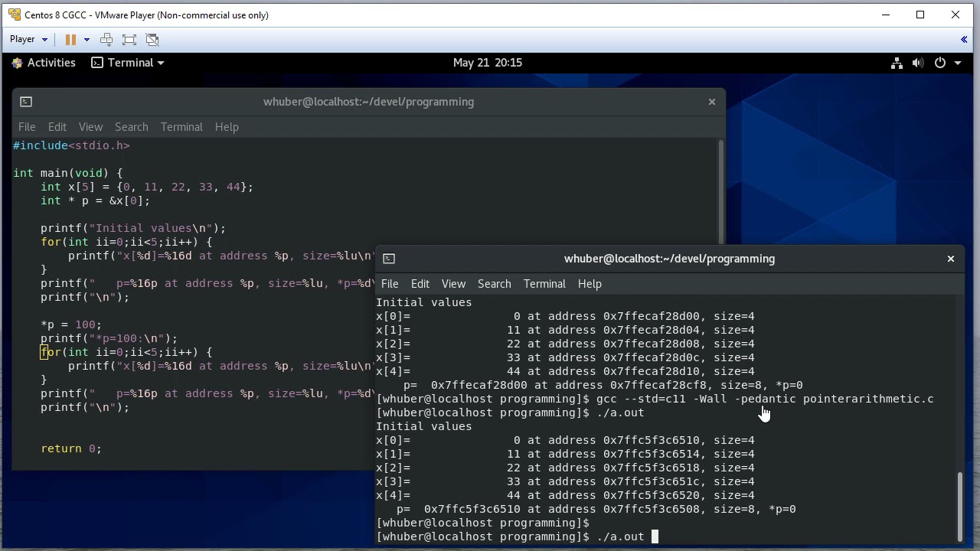Open View menu in front terminal window
Image resolution: width=980 pixels, height=551 pixels.
click(453, 284)
